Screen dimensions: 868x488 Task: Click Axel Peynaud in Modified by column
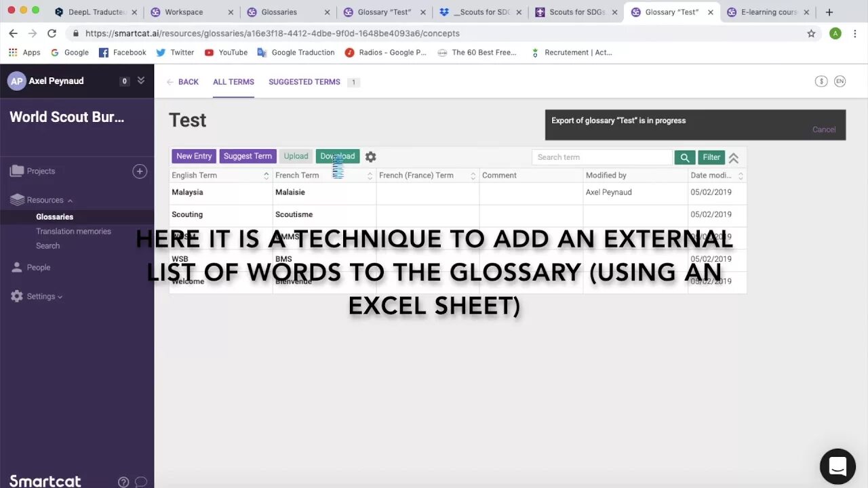pyautogui.click(x=608, y=192)
